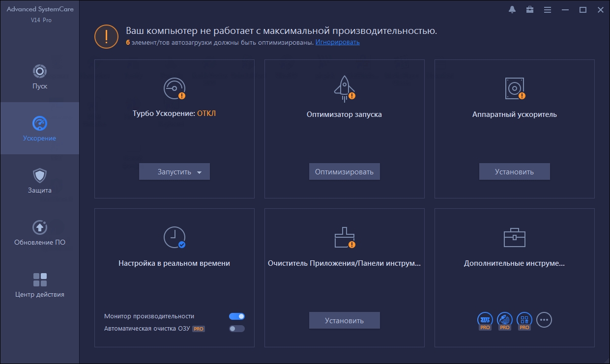The width and height of the screenshot is (610, 364).
Task: Expand the Запустить button dropdown arrow
Action: click(x=199, y=172)
